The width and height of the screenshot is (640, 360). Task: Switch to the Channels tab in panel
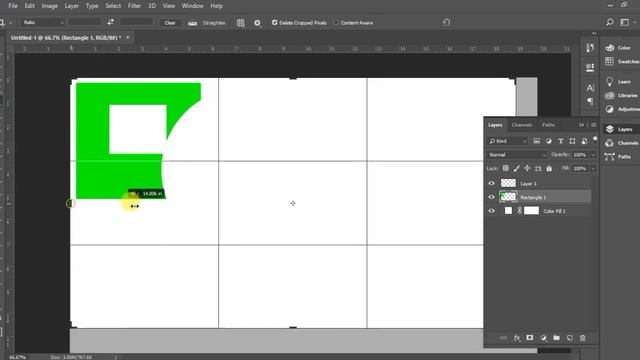522,125
